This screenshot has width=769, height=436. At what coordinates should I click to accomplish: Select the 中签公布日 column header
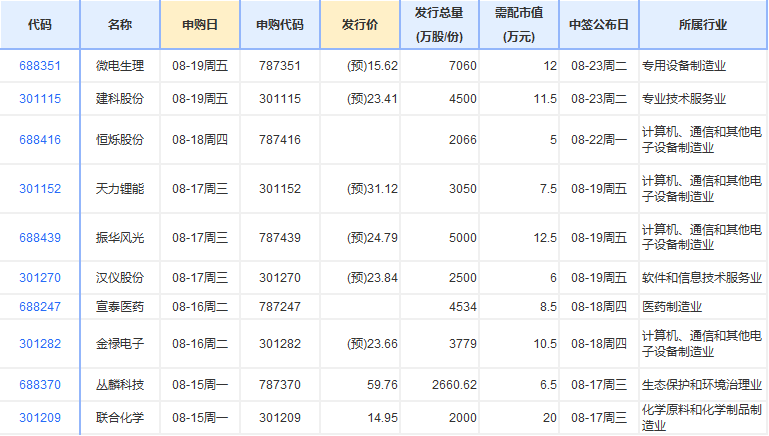(599, 25)
